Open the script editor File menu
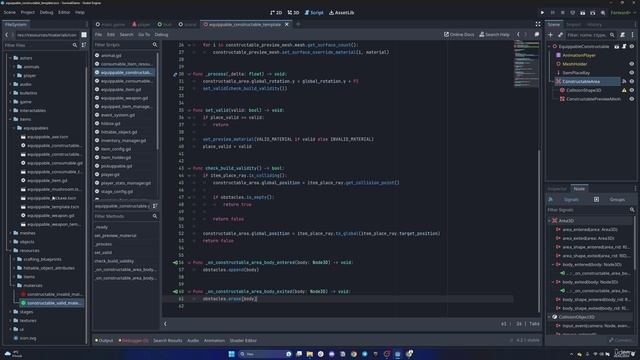The width and height of the screenshot is (640, 360). point(98,35)
